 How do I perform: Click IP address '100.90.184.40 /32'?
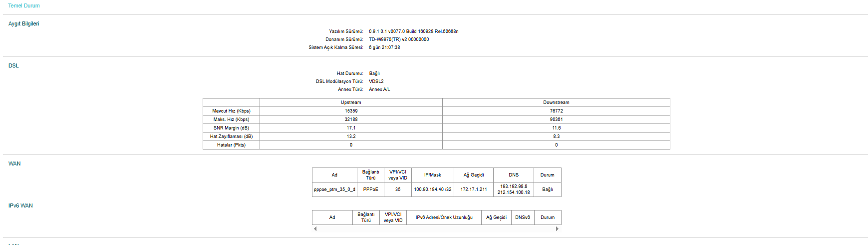point(433,189)
